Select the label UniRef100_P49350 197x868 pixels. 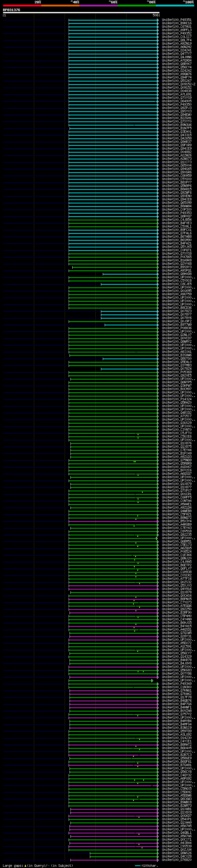pyautogui.click(x=176, y=104)
